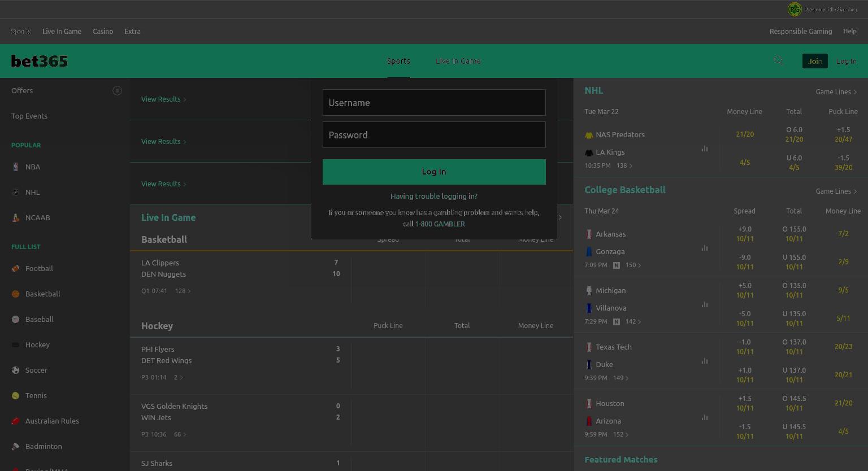
Task: Expand College Basketball Game Lines
Action: point(836,191)
